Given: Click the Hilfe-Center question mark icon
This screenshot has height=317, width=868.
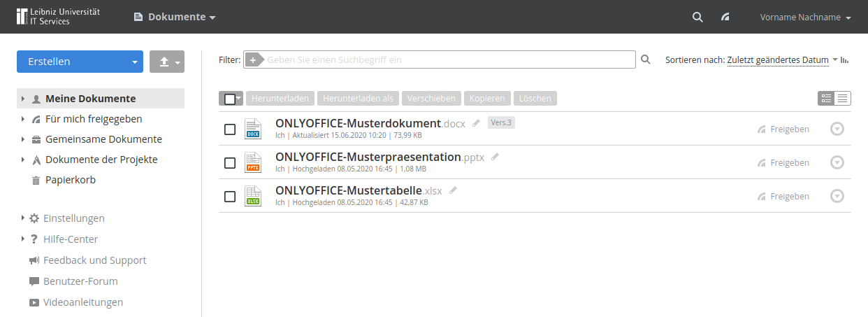Looking at the screenshot, I should point(34,239).
